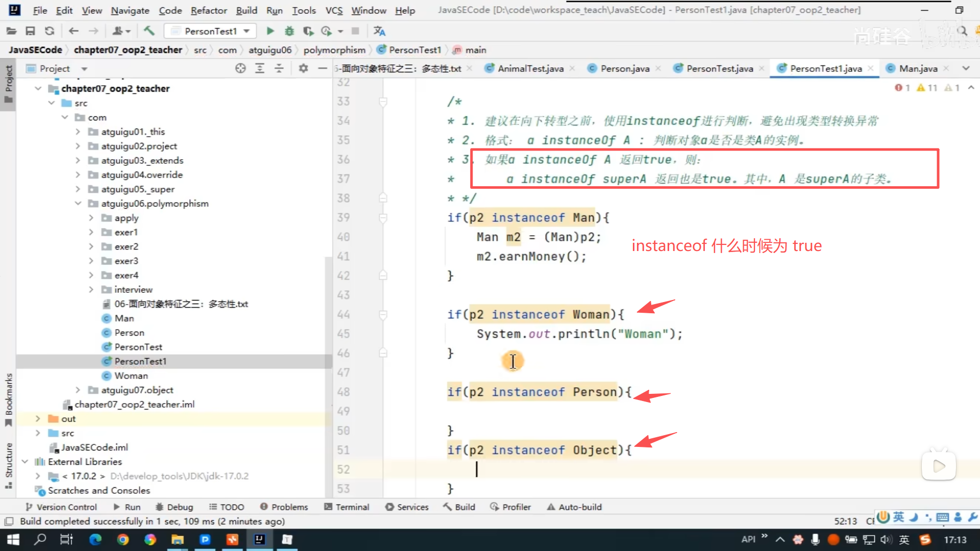The height and width of the screenshot is (551, 980).
Task: Click Select Opened File target icon
Action: pyautogui.click(x=240, y=68)
